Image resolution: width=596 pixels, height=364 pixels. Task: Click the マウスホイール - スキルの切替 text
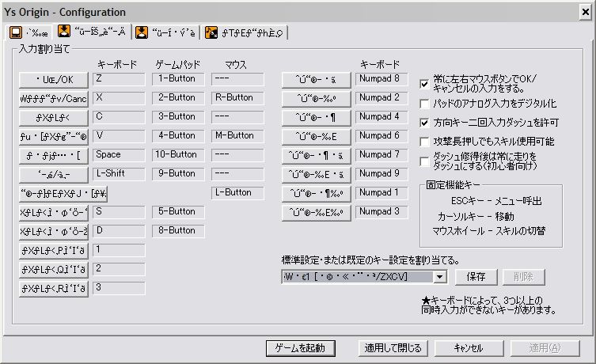(x=489, y=231)
